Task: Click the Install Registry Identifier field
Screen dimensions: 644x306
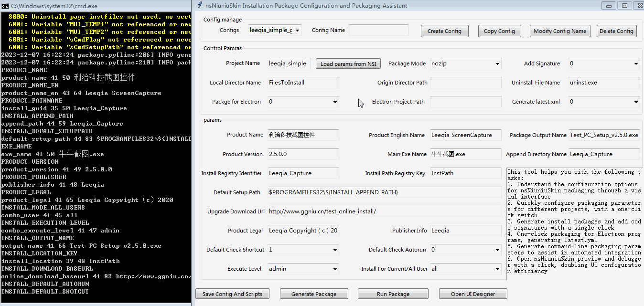Action: click(303, 173)
